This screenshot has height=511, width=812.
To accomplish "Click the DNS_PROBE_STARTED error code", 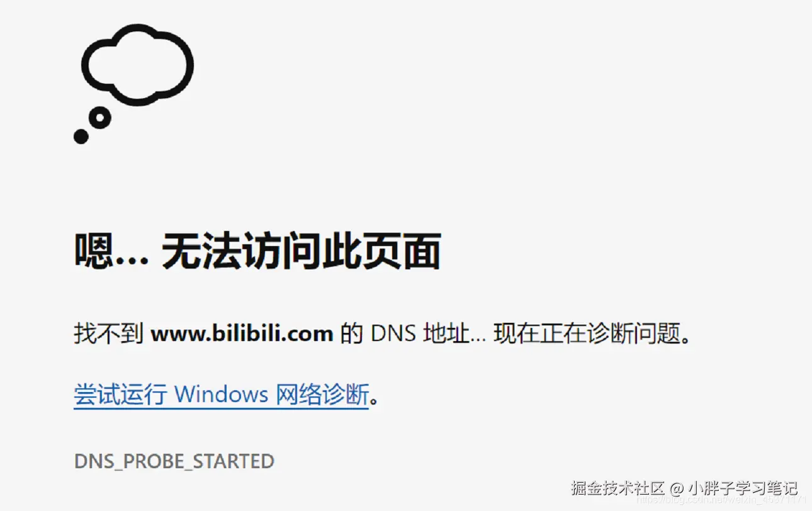I will (174, 461).
